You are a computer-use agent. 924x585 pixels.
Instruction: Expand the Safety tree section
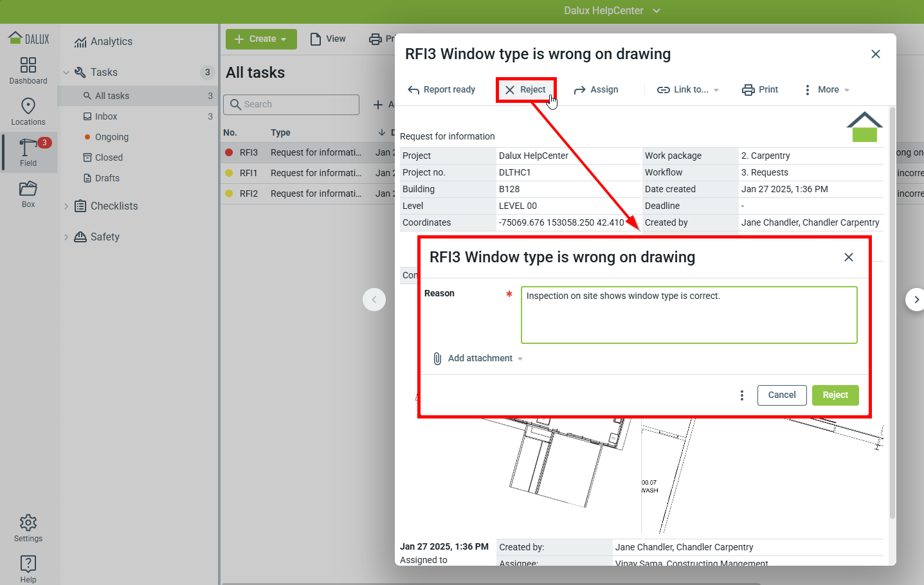pyautogui.click(x=66, y=237)
